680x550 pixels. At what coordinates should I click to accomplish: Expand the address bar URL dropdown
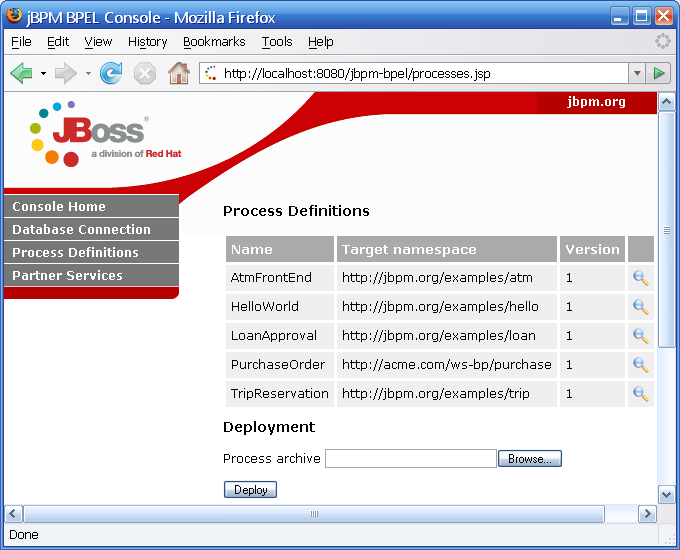coord(637,73)
